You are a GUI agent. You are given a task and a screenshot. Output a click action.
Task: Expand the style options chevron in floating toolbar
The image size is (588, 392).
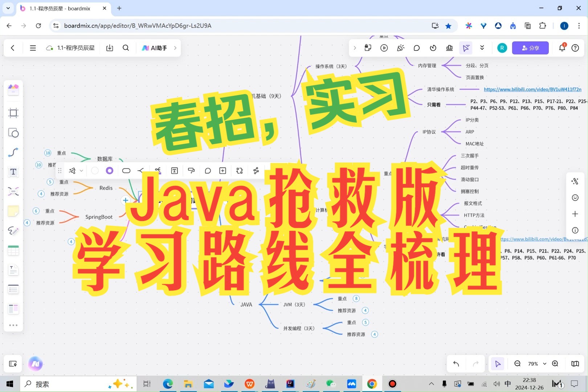[x=81, y=171]
